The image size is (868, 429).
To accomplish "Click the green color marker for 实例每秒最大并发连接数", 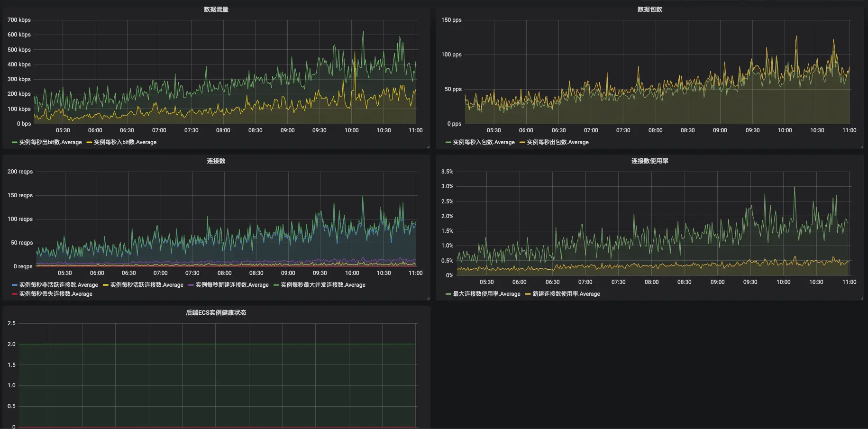I will pyautogui.click(x=276, y=285).
